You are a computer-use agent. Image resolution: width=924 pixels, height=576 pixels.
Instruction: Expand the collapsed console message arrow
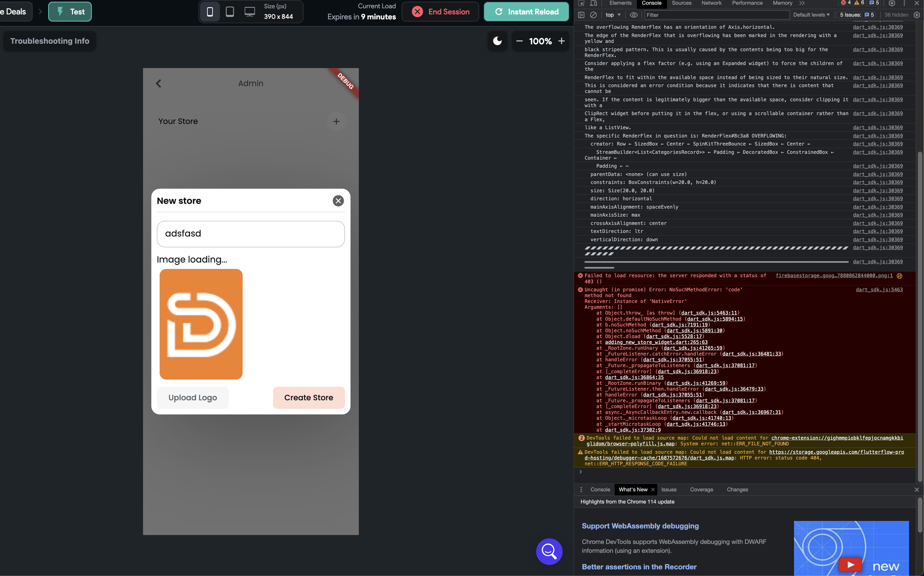(580, 472)
